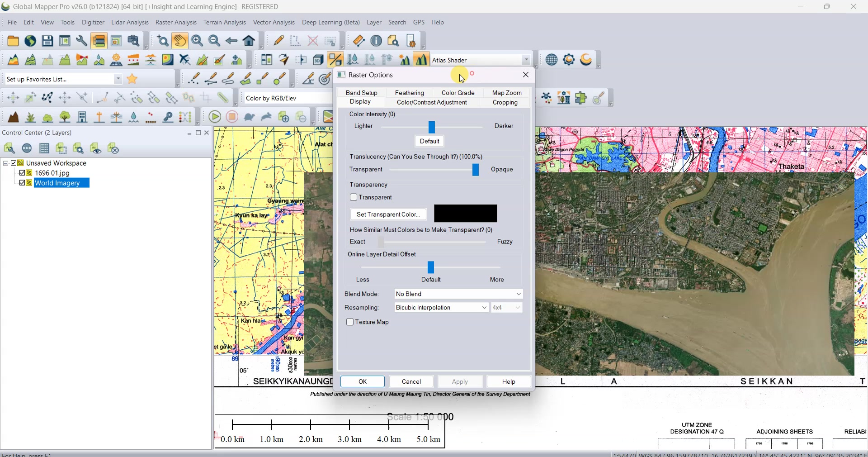This screenshot has height=457, width=868.
Task: Click the Translucency slider handle
Action: 476,170
